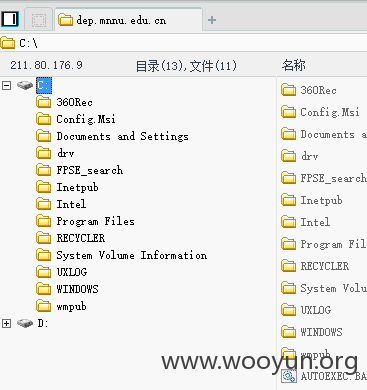Screen dimensions: 367x390
Task: Select the D: drive in tree
Action: tap(43, 323)
